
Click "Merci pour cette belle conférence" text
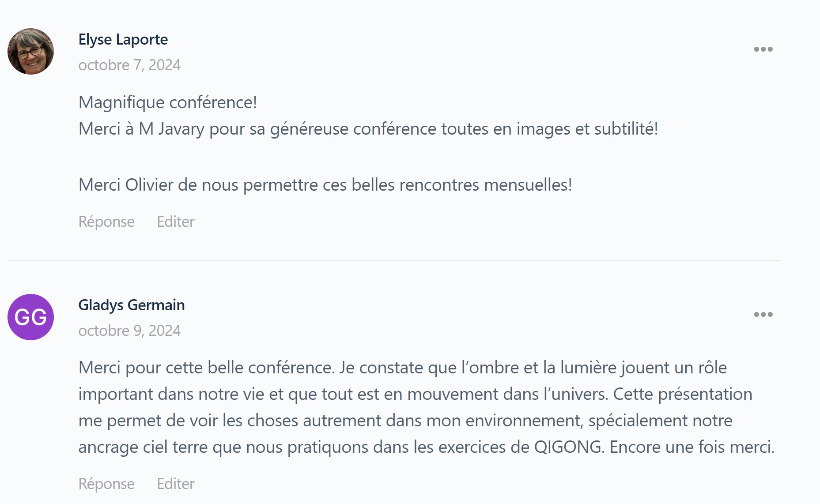tap(206, 368)
